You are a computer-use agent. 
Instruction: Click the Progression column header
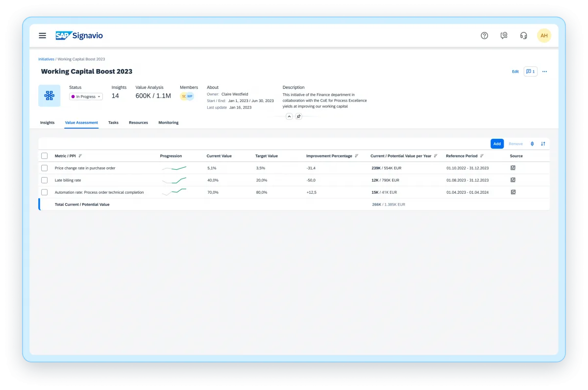click(x=171, y=156)
